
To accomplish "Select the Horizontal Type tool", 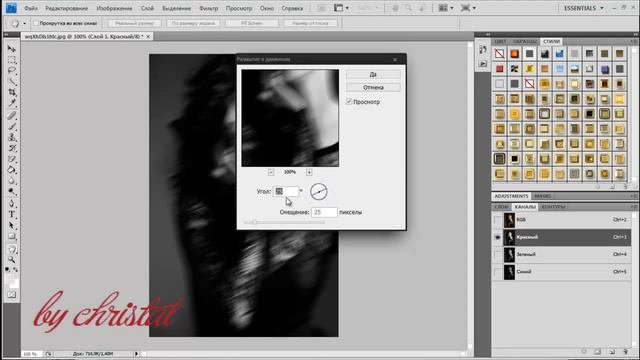I will tap(12, 214).
